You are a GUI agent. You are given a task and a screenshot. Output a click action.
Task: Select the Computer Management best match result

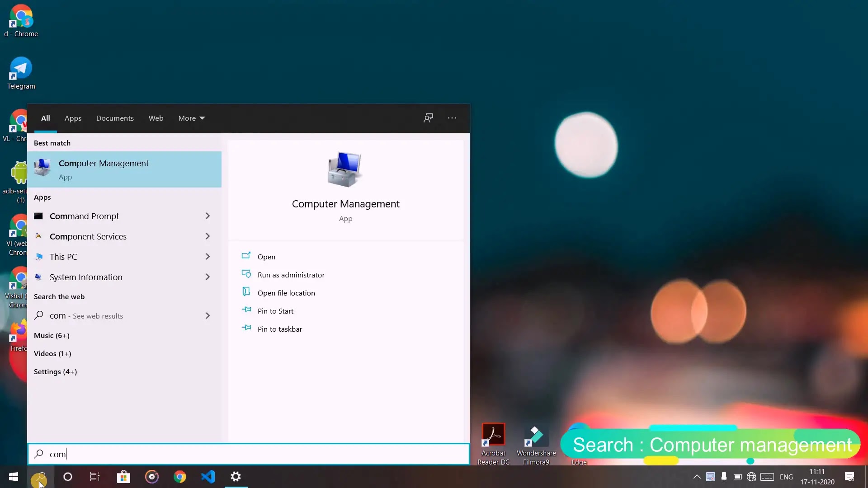[x=124, y=169]
